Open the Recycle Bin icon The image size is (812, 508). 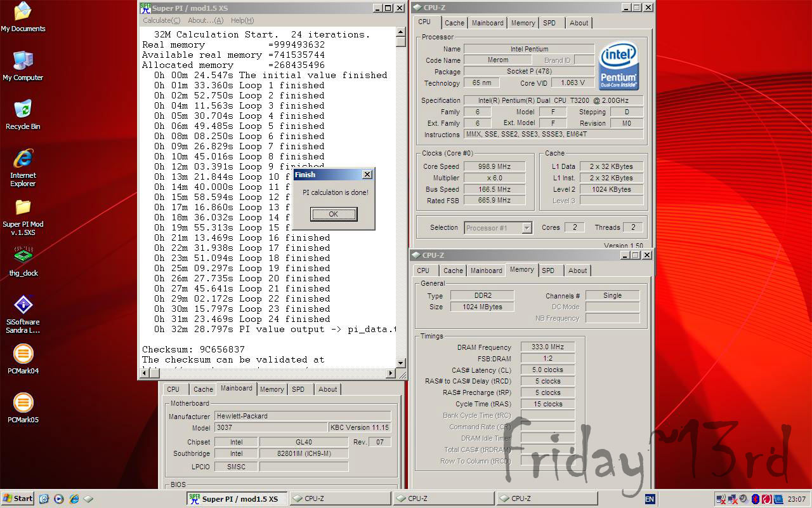(23, 115)
